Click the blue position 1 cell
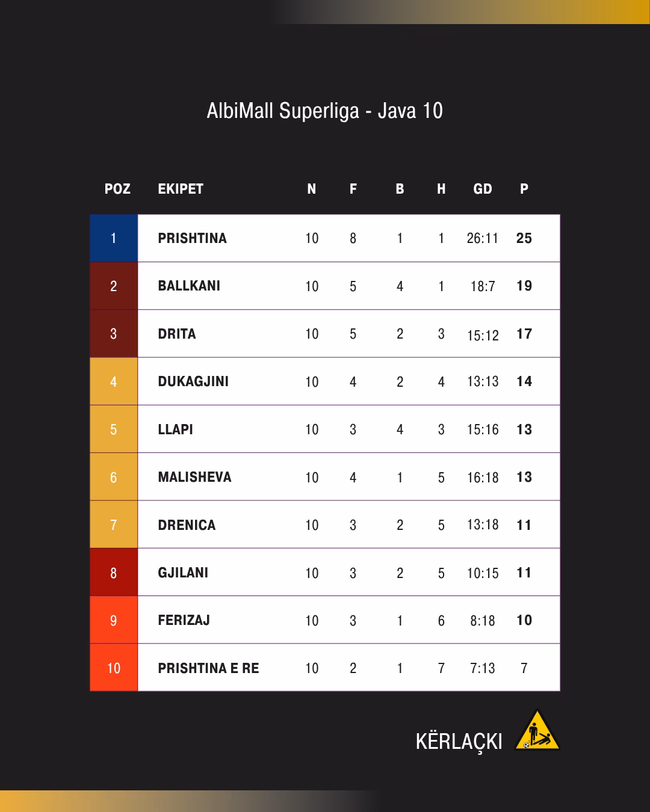650x812 pixels. point(114,238)
